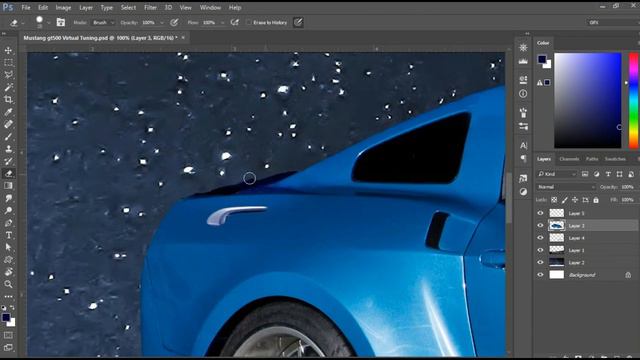This screenshot has width=640, height=360.
Task: Hide the Background layer eye icon
Action: click(540, 275)
